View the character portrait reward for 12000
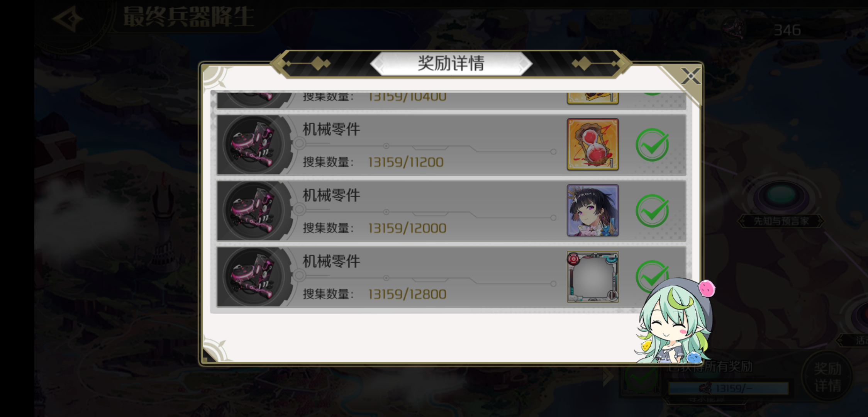The width and height of the screenshot is (868, 417). coord(593,210)
